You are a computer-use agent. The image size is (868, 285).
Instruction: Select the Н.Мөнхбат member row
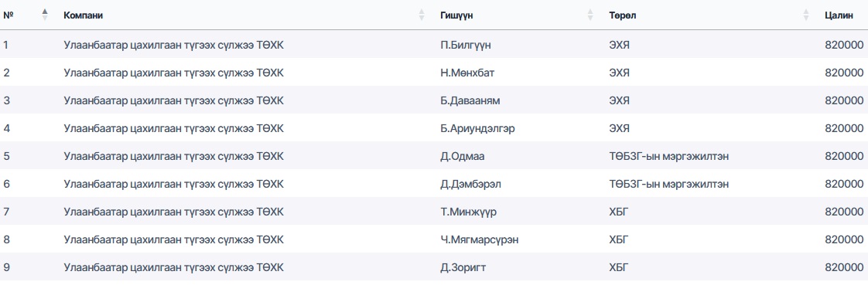pyautogui.click(x=434, y=73)
